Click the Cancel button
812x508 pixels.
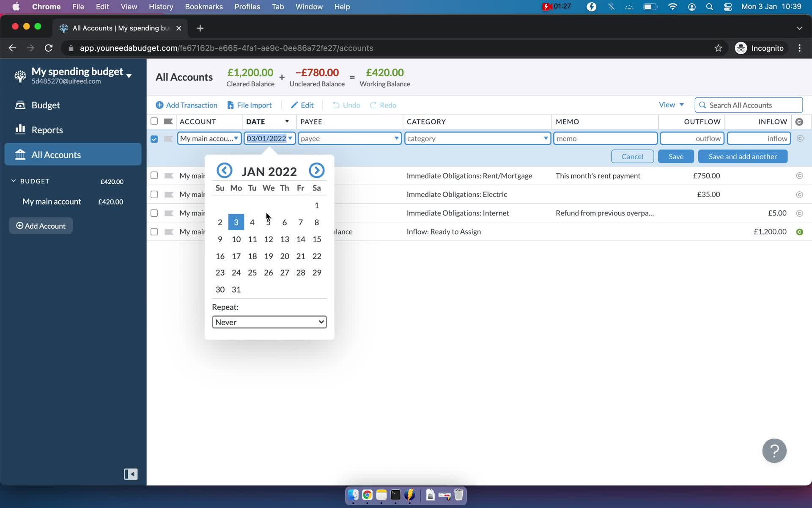tap(633, 156)
